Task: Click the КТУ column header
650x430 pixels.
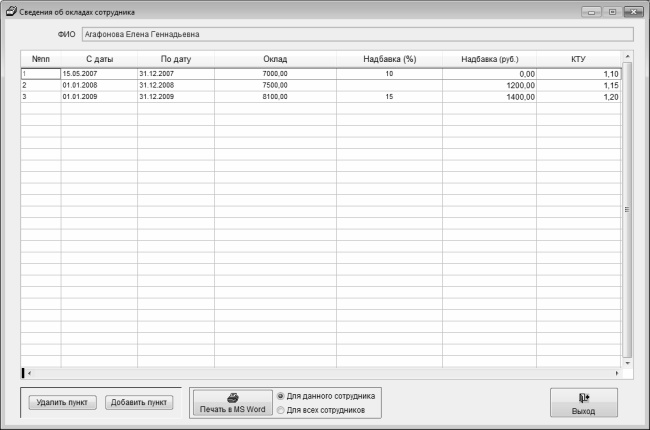Action: pos(578,59)
